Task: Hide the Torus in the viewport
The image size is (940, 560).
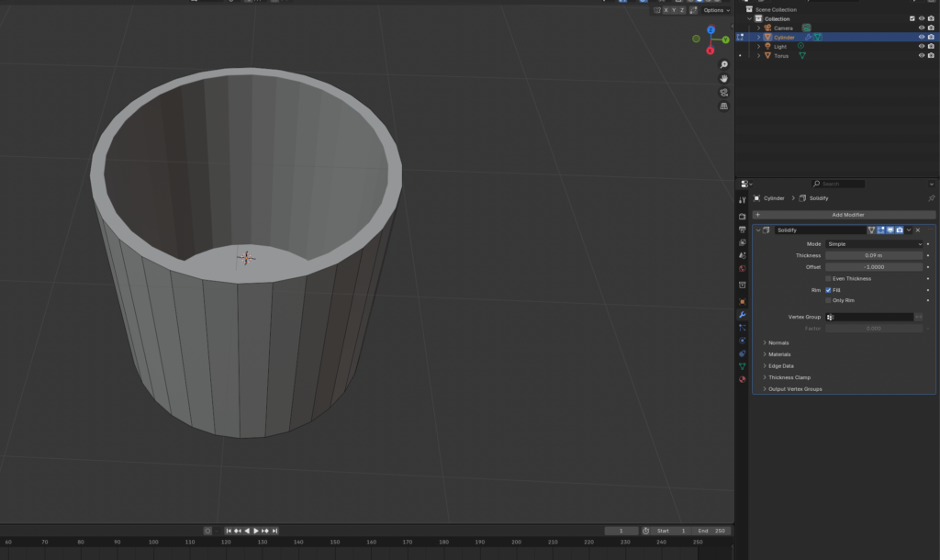Action: click(x=921, y=56)
